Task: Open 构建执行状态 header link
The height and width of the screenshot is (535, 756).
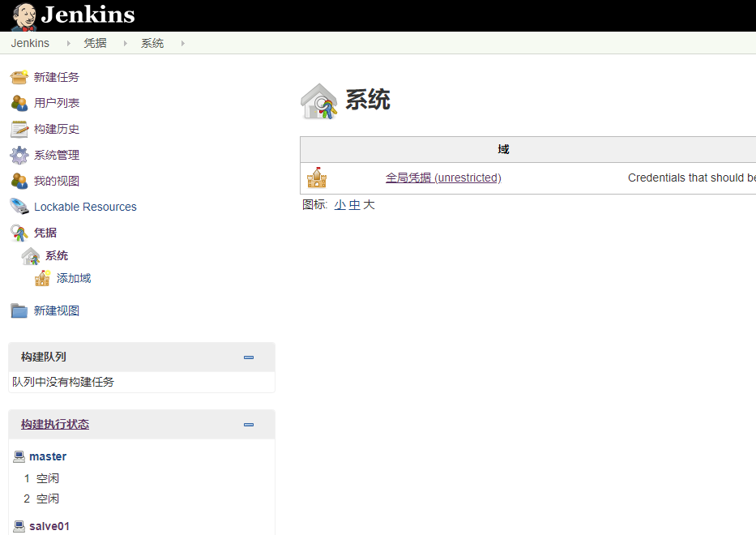Action: pos(55,425)
